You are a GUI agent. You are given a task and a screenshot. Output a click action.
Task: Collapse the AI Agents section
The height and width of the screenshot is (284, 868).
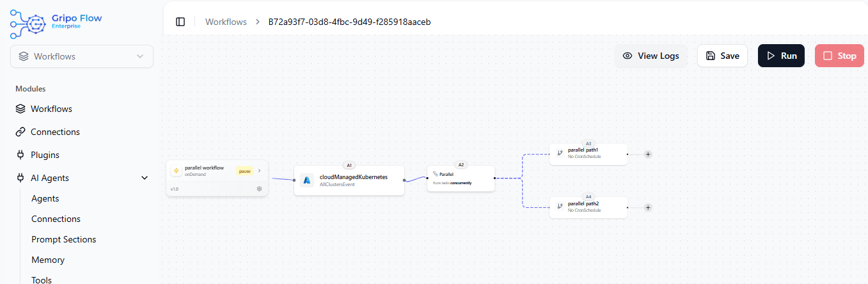coord(145,178)
